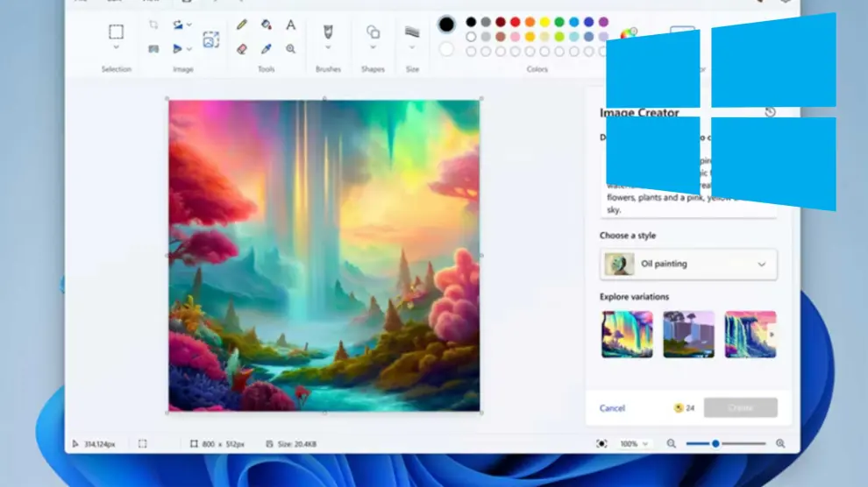The height and width of the screenshot is (487, 868).
Task: Choose the Eraser tool
Action: (242, 49)
